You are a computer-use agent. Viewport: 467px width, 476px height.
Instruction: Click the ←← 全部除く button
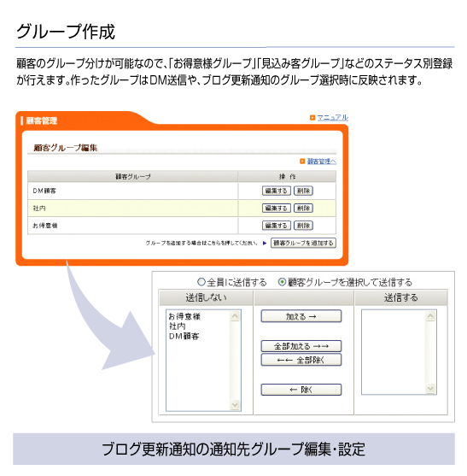(301, 360)
